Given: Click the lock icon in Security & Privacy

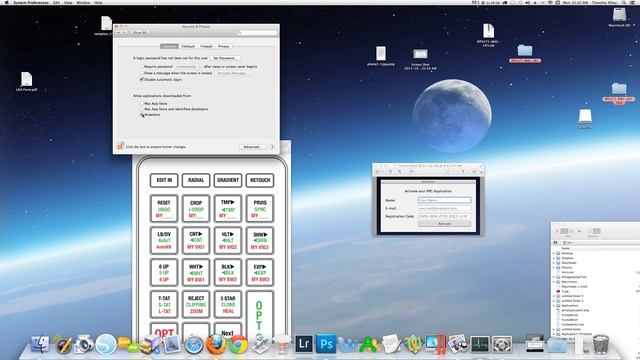Looking at the screenshot, I should click(120, 146).
